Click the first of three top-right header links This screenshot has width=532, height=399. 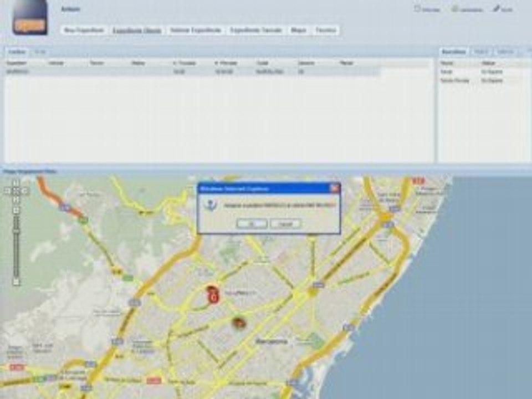pyautogui.click(x=427, y=9)
